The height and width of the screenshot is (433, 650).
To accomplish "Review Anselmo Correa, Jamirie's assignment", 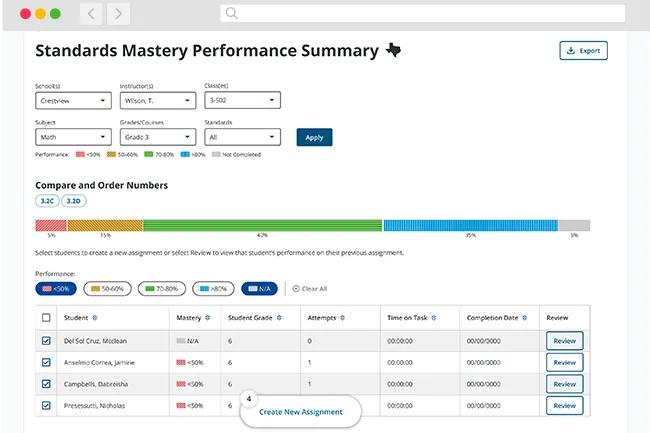I will pyautogui.click(x=565, y=363).
